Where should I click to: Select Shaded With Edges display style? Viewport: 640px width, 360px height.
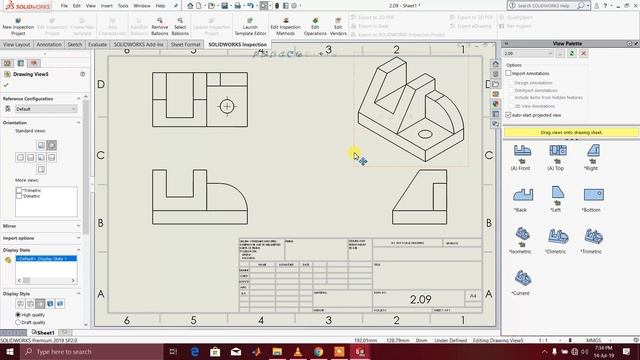coord(50,303)
